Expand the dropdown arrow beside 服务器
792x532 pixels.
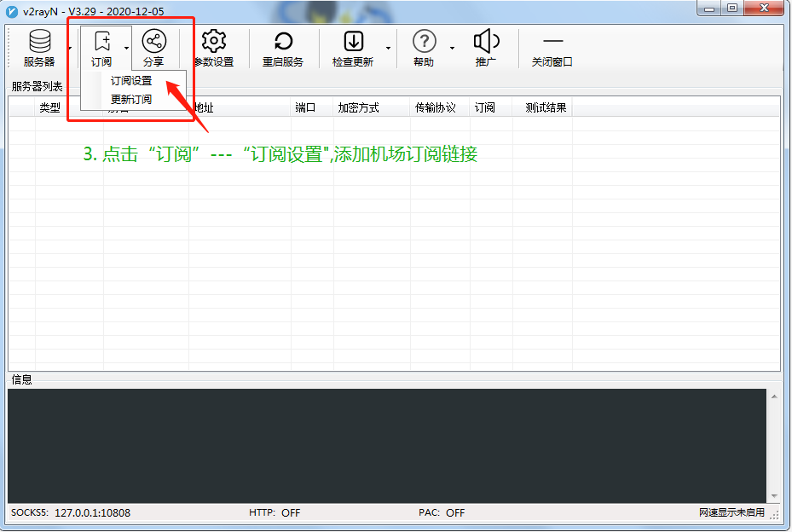pyautogui.click(x=70, y=48)
